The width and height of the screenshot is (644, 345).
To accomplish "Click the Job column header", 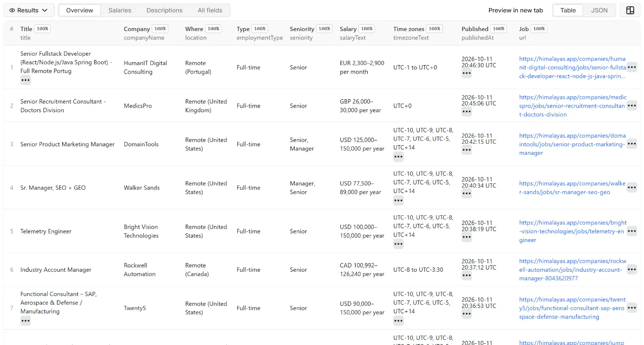I will tap(524, 29).
